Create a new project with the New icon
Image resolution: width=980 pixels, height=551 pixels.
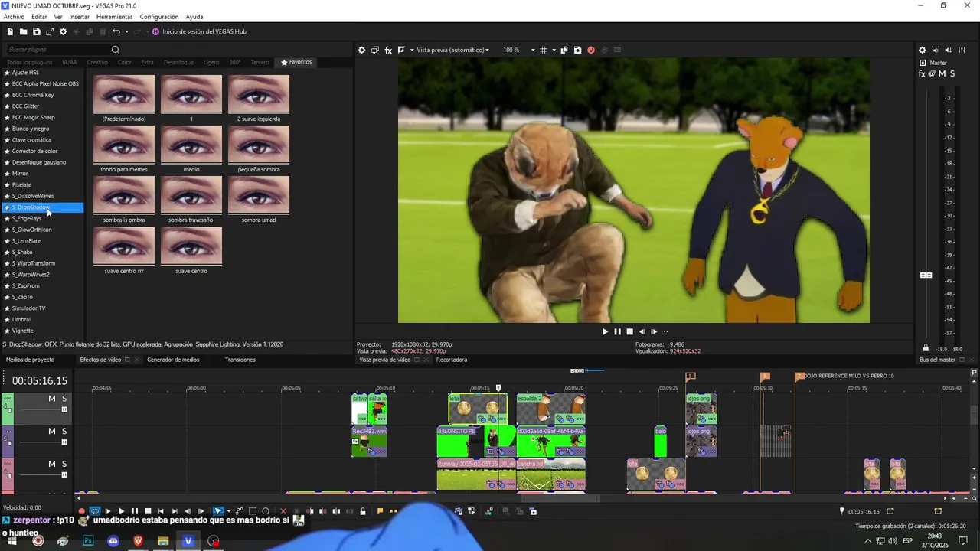[10, 31]
